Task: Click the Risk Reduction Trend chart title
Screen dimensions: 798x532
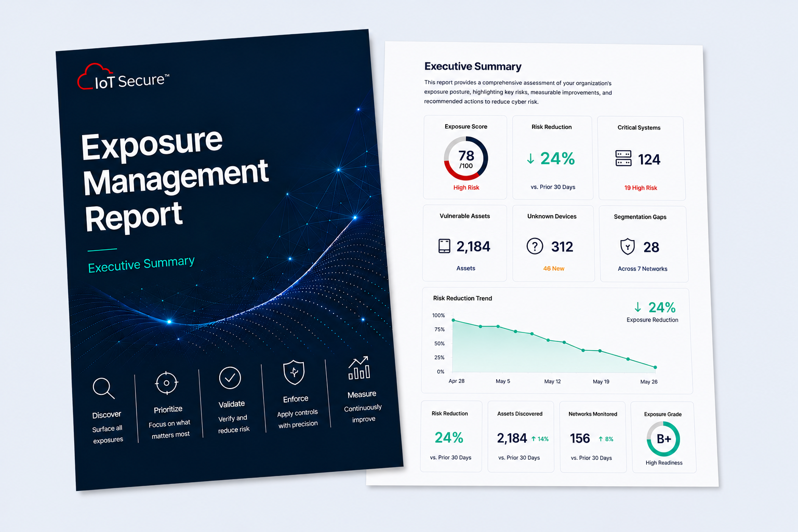Action: click(462, 298)
